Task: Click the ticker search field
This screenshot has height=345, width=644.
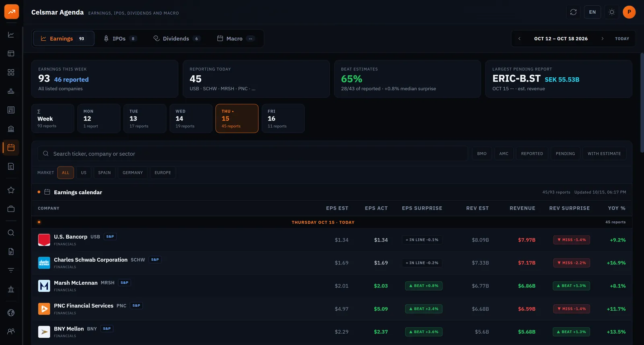Action: pos(253,154)
